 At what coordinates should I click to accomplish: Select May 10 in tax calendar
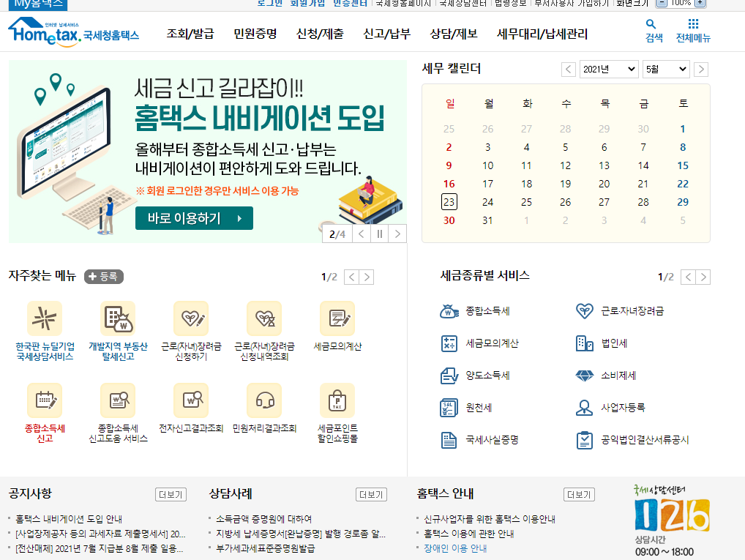(x=487, y=165)
